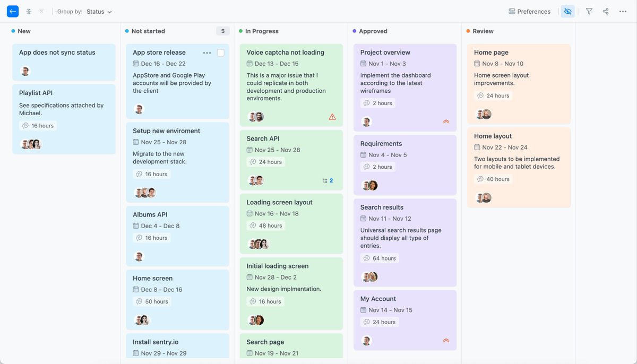Screen dimensions: 637x364
Task: Click the 48 hours estimate on Loading screen layout
Action: 266,226
